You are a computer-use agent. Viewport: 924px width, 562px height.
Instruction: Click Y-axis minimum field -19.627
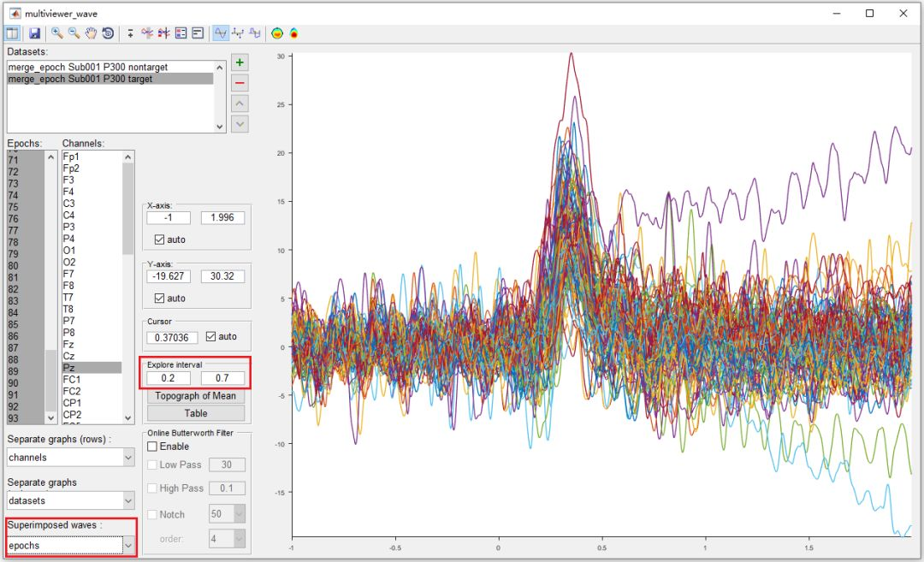click(169, 275)
